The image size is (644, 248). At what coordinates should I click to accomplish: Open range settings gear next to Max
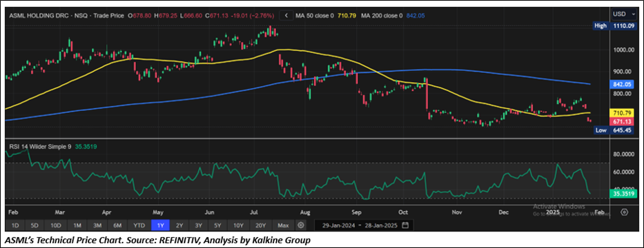tap(301, 225)
